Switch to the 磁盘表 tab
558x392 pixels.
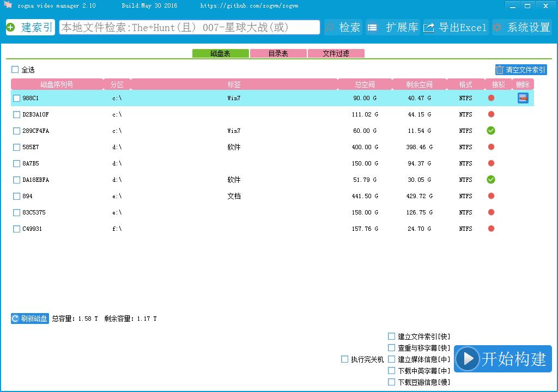[x=220, y=53]
